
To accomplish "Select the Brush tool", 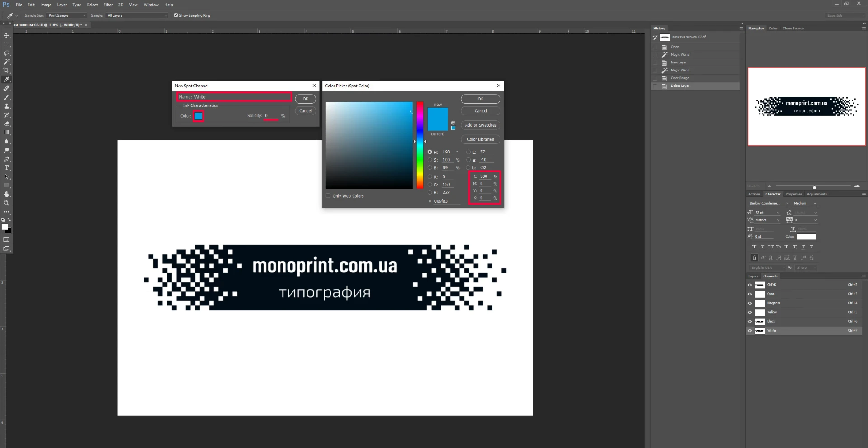I will click(6, 97).
